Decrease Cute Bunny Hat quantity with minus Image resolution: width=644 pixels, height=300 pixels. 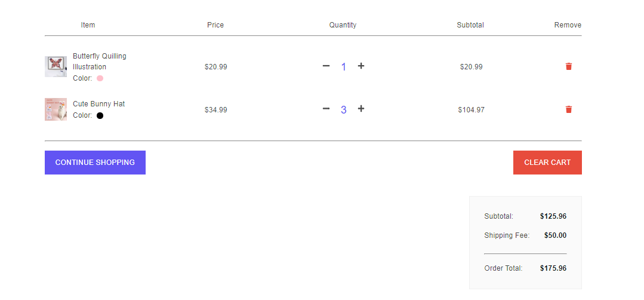pyautogui.click(x=326, y=109)
